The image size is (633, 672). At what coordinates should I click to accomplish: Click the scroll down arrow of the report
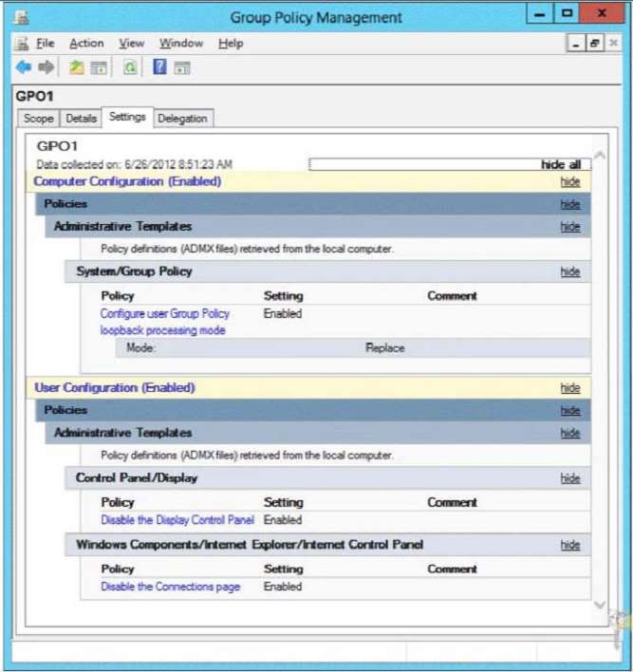point(600,605)
